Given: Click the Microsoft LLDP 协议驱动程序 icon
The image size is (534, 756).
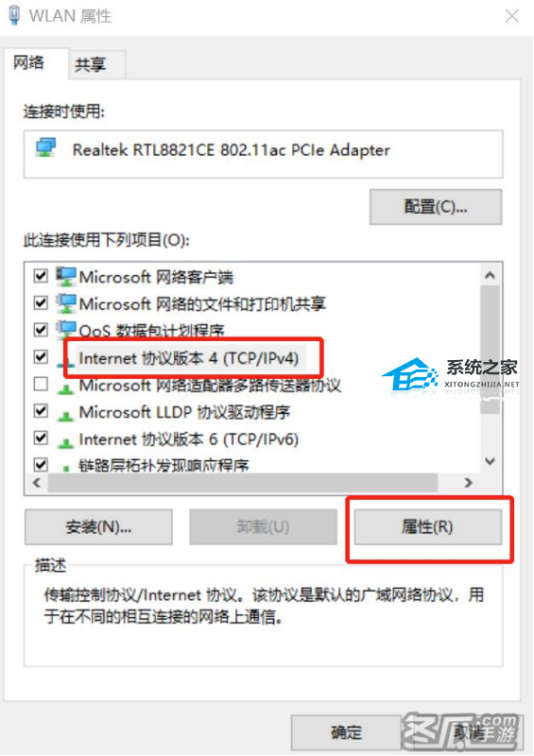Looking at the screenshot, I should [65, 415].
